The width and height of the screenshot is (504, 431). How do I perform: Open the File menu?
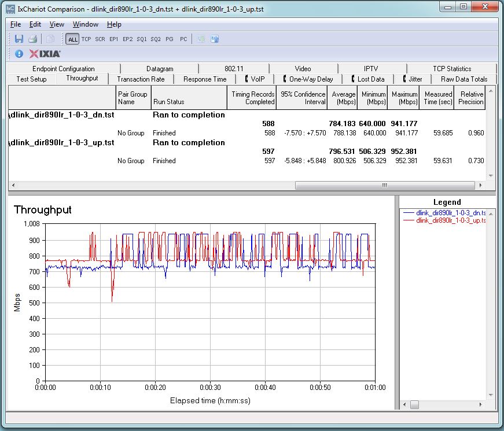[16, 24]
